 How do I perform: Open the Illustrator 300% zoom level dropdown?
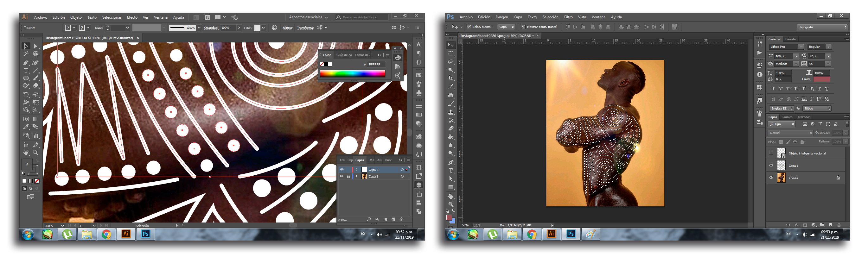click(62, 226)
